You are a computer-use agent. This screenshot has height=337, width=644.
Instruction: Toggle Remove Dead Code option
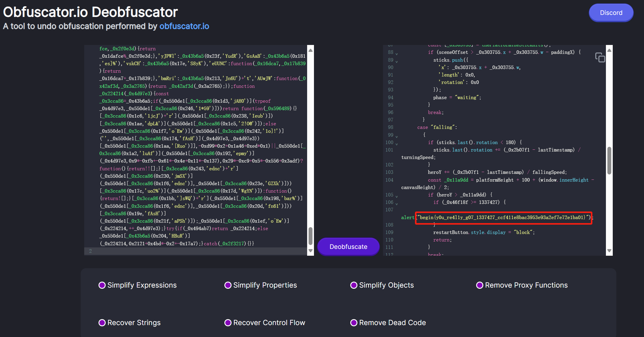(x=354, y=323)
